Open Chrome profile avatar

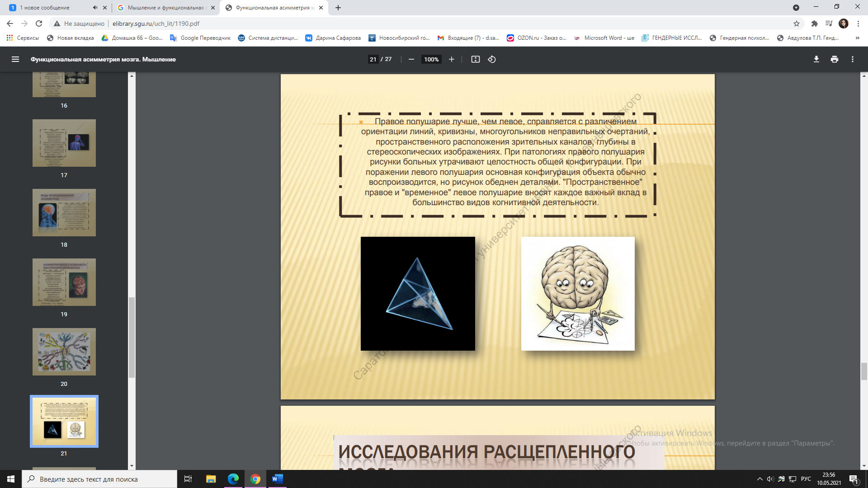tap(844, 23)
